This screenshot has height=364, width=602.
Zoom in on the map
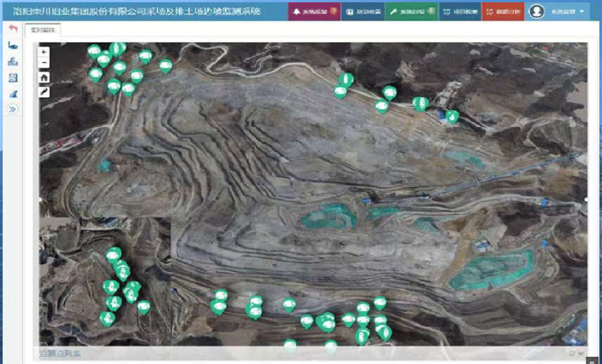click(x=44, y=52)
